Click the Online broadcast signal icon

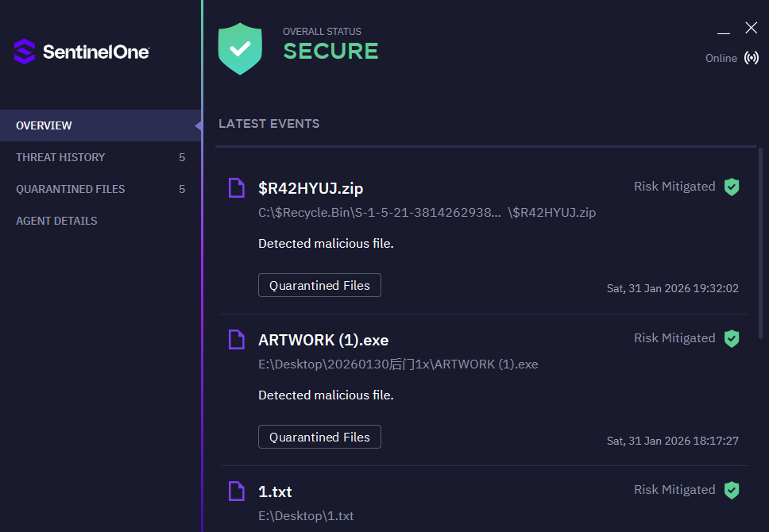751,58
